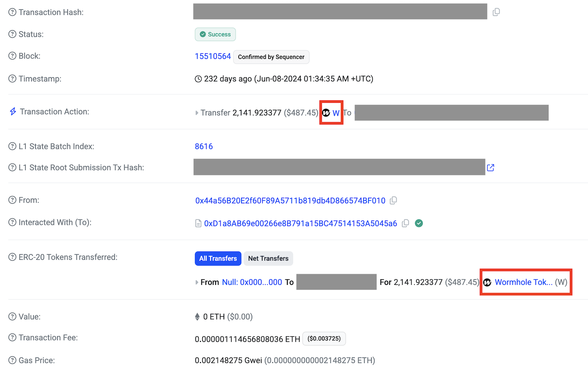Open L1 State Root submission external link icon
This screenshot has height=374, width=588.
point(490,168)
